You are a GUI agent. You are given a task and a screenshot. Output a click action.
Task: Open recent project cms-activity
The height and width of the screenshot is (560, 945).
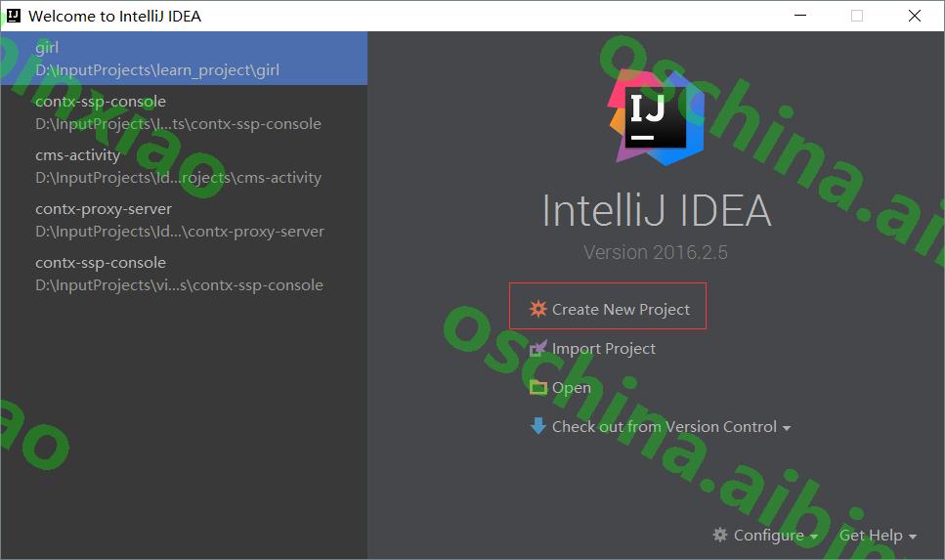coord(184,166)
